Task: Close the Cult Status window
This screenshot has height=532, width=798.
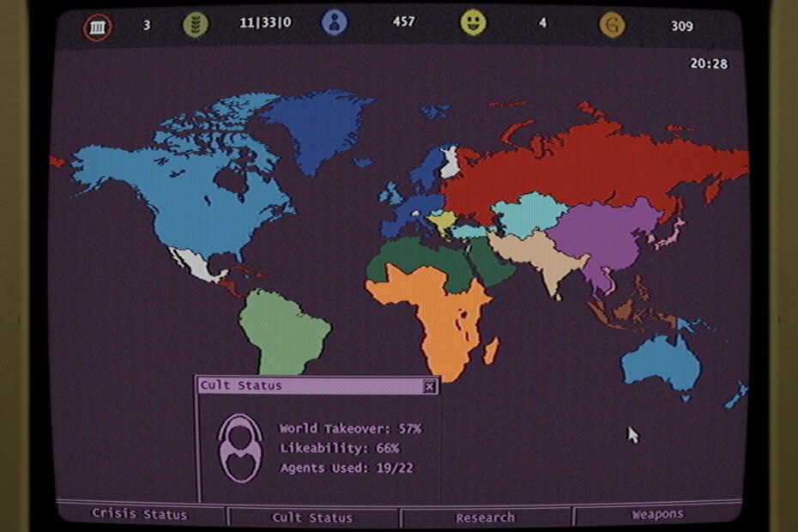Action: [429, 387]
